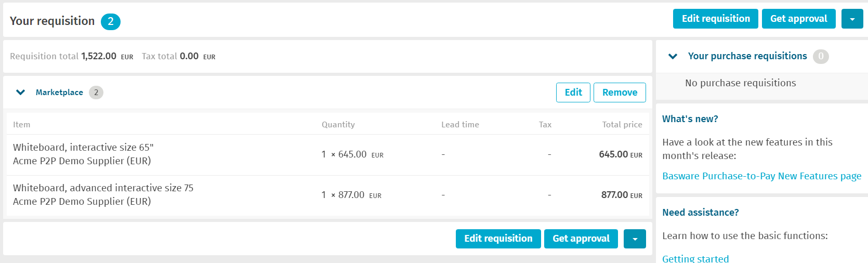
Task: Click the requisition count badge showing 2
Action: click(x=111, y=22)
